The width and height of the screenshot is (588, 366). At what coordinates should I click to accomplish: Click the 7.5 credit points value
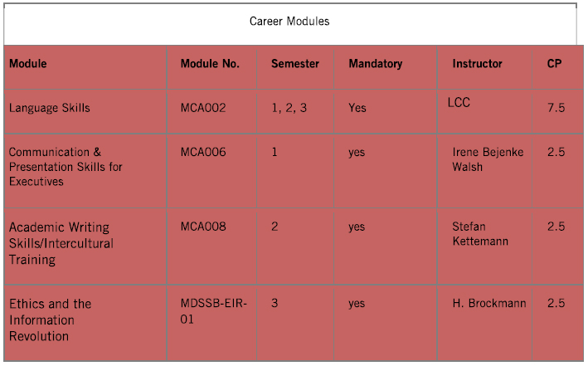[x=556, y=108]
